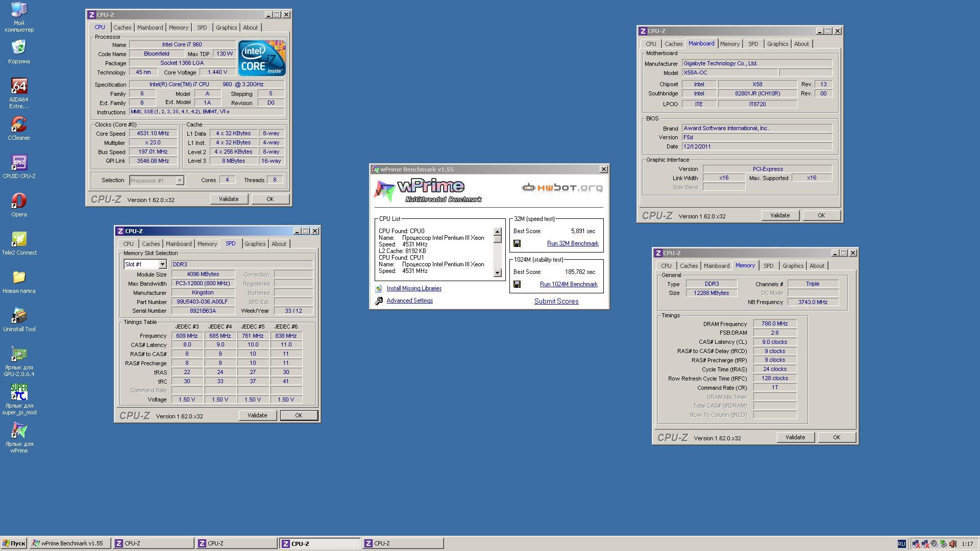Switch to Caches tab in the processor CPU-Z window

[x=122, y=28]
